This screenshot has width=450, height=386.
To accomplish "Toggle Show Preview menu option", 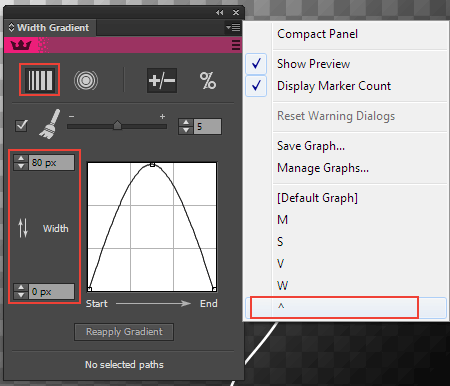I will click(x=345, y=64).
